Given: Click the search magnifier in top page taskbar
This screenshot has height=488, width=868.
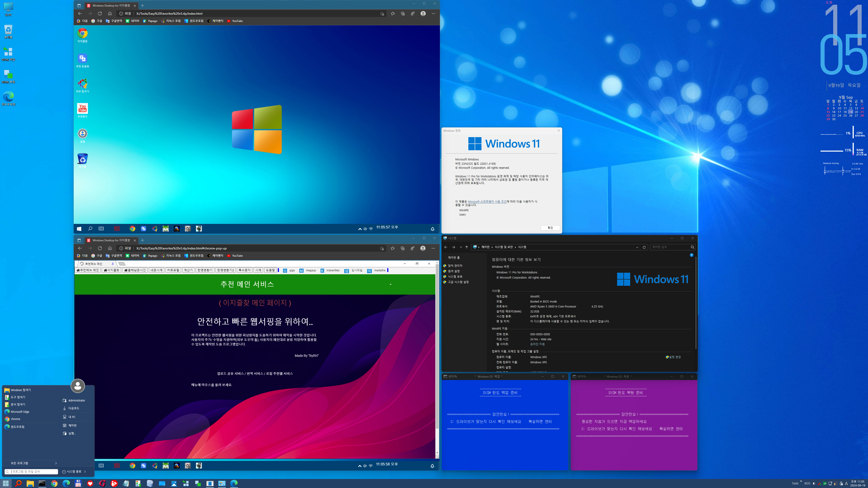Looking at the screenshot, I should tap(90, 228).
